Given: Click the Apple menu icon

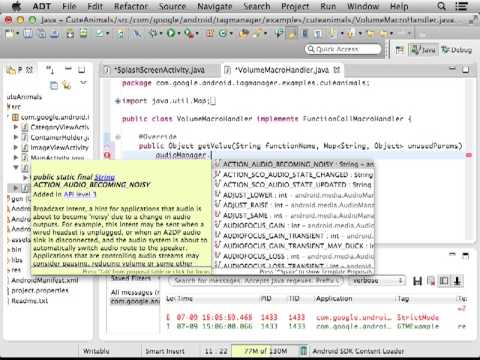Looking at the screenshot, I should (16, 6).
